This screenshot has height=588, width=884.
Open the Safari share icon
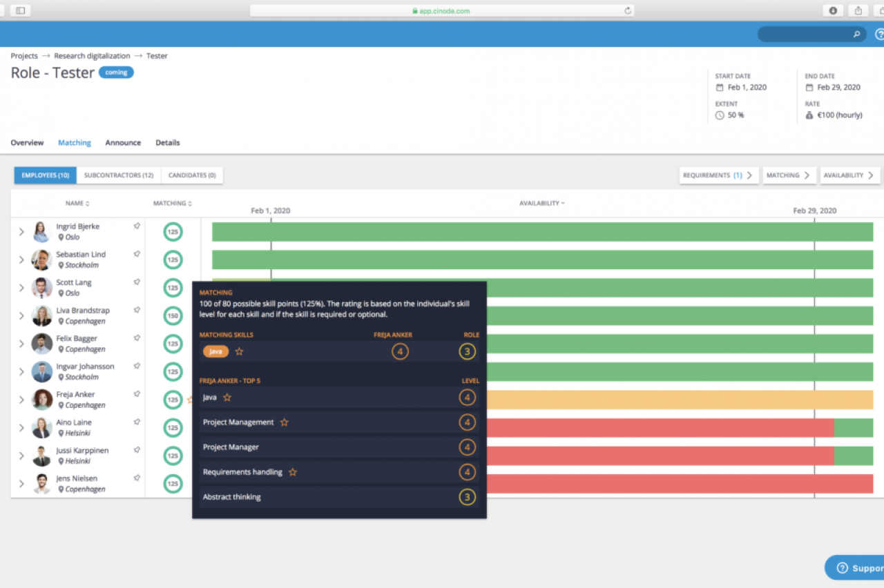tap(858, 10)
